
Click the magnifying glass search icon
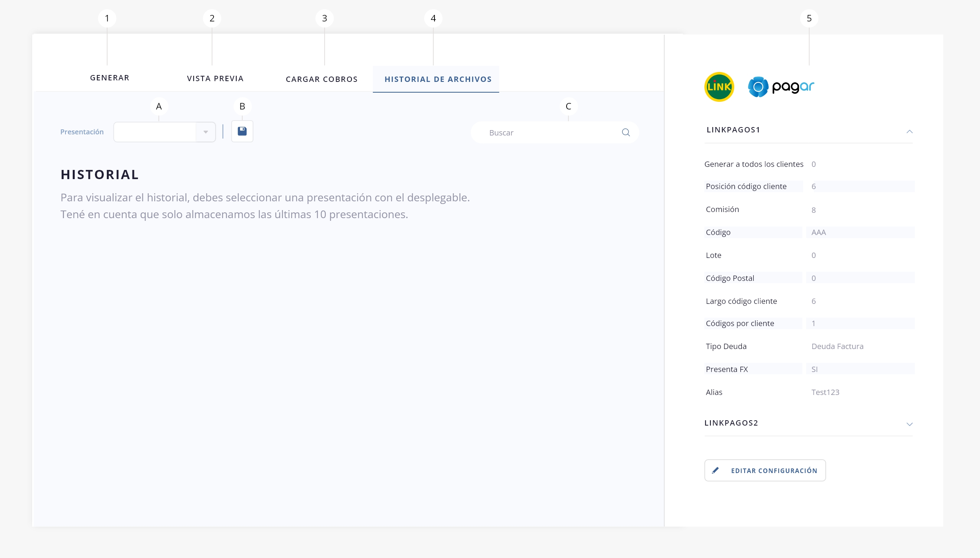[626, 132]
